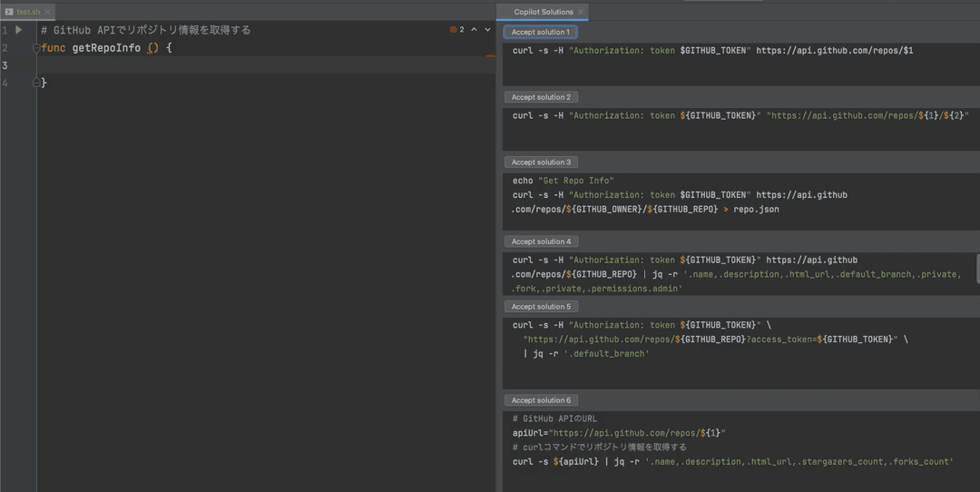Click Accept solution 5 button
Screen dimensions: 980x492
(541, 307)
